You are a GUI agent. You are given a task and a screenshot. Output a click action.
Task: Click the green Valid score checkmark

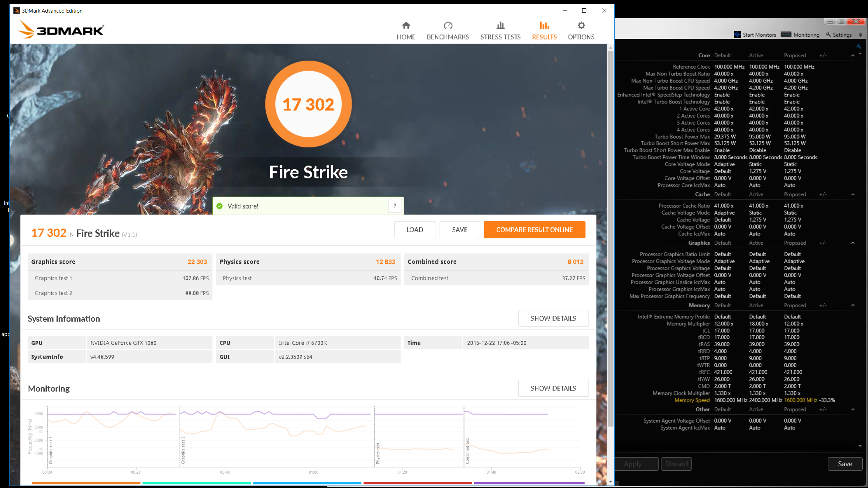219,206
